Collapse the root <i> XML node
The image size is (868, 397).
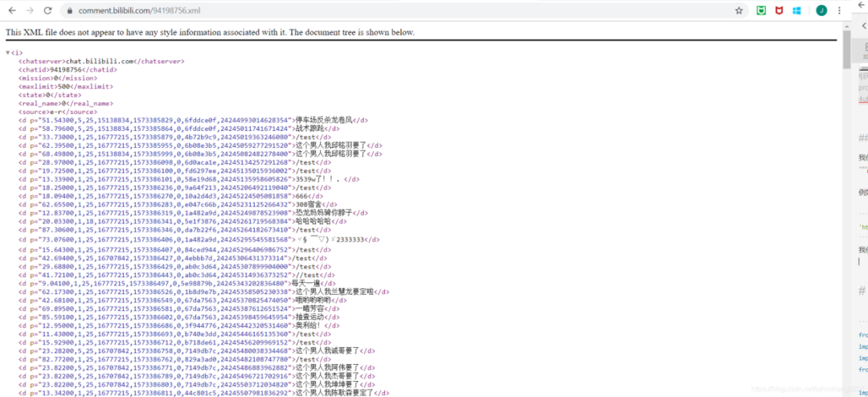(x=8, y=53)
